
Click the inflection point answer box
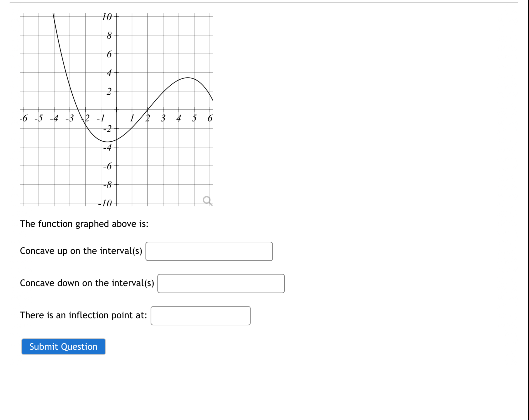coord(201,316)
